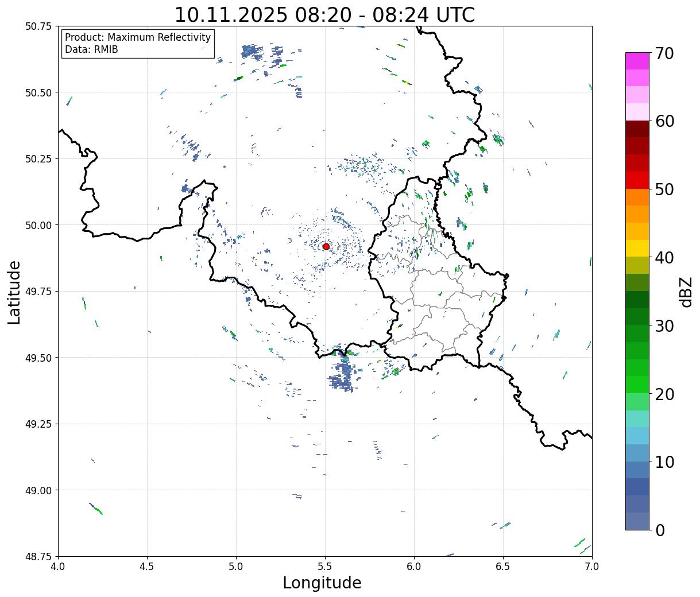
Task: Select the 'Product: Maximum Reflectivity' legend text
Action: pyautogui.click(x=138, y=37)
